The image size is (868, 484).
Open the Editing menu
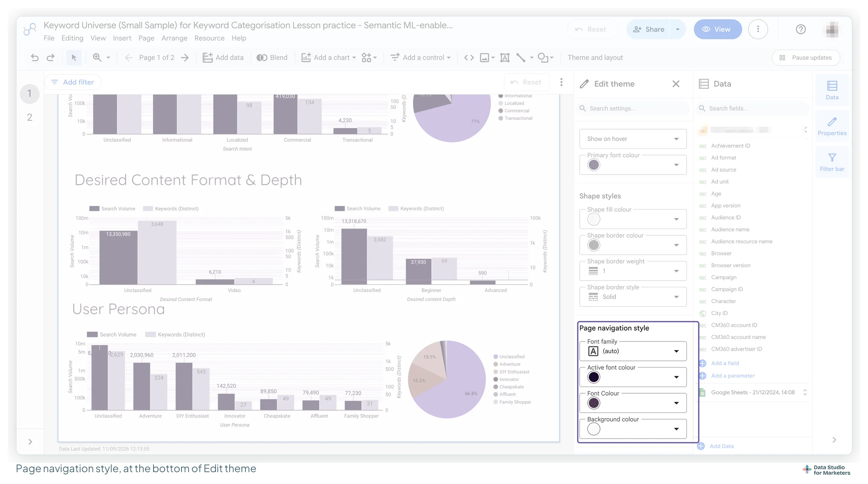[x=72, y=38]
